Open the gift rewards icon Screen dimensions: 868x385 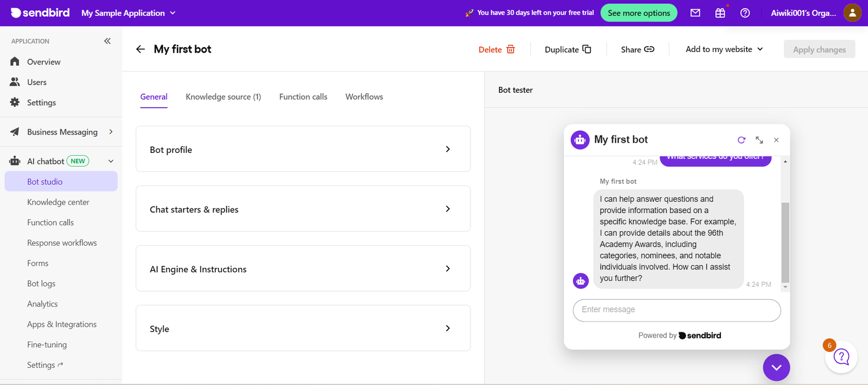click(720, 13)
